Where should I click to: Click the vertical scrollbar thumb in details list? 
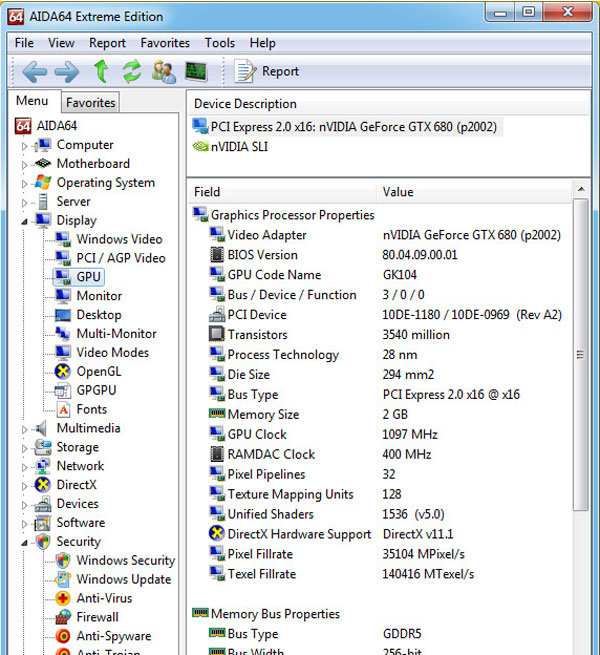pyautogui.click(x=580, y=354)
